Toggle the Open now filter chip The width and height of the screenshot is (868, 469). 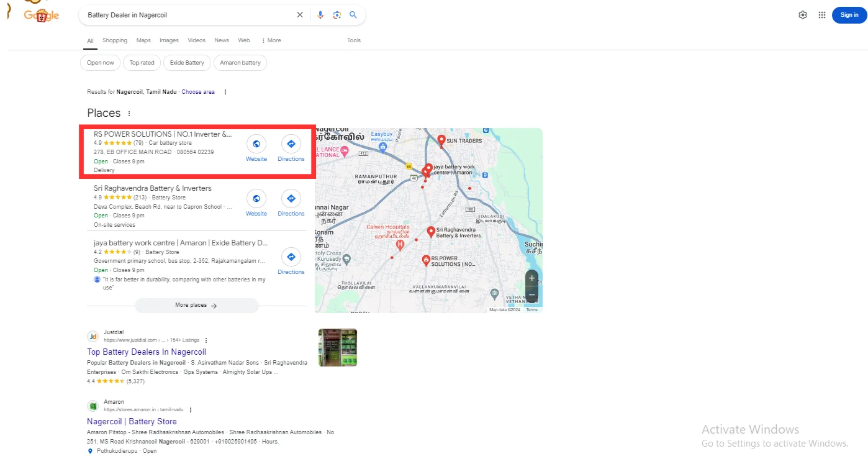101,63
